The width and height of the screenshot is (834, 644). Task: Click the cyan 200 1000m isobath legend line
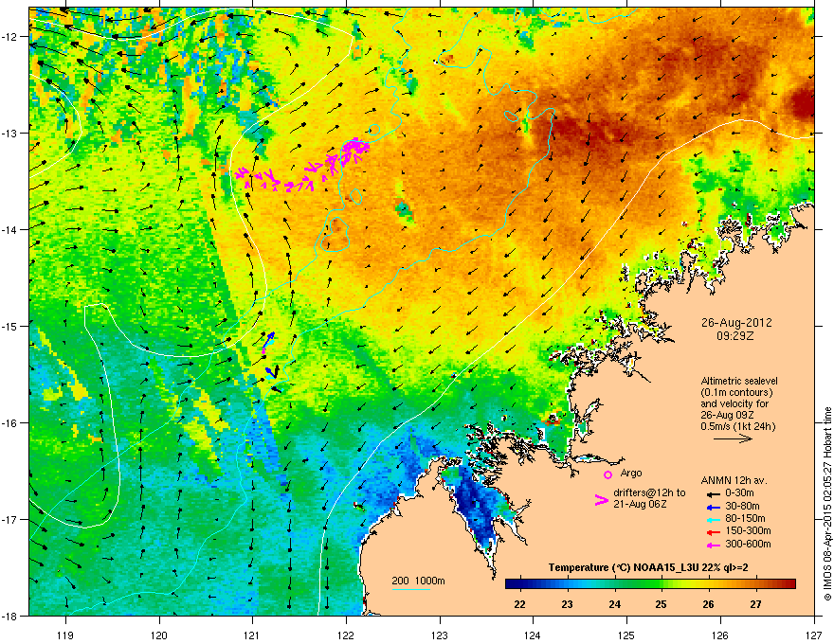pos(410,589)
